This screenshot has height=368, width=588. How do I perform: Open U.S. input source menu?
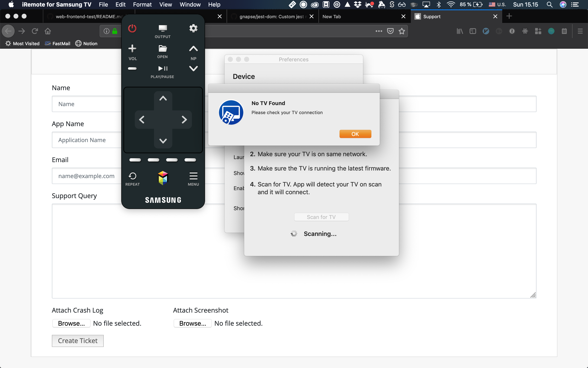coord(497,4)
